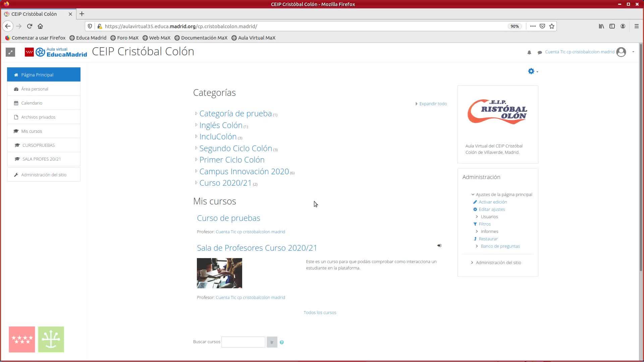Click Expandir todo to expand all categories
The width and height of the screenshot is (644, 362).
point(433,104)
